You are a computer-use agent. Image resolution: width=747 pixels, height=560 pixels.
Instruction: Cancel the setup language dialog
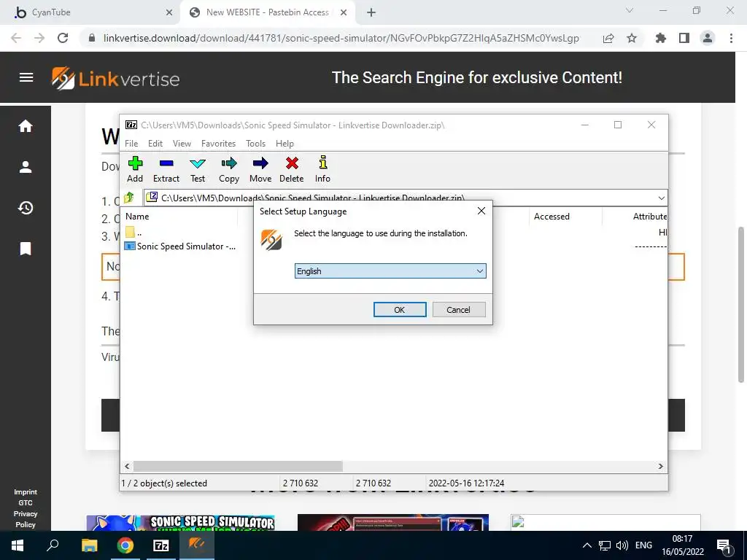(x=458, y=309)
